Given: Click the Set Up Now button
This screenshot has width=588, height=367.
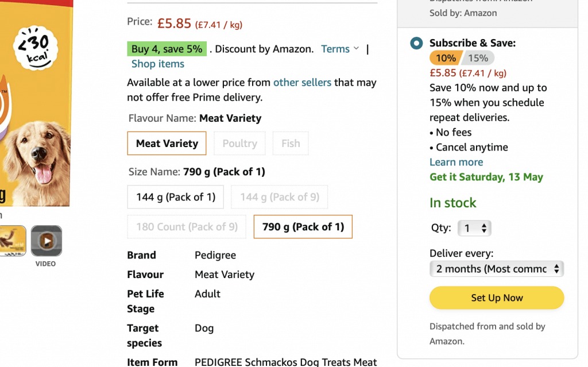Looking at the screenshot, I should (496, 298).
